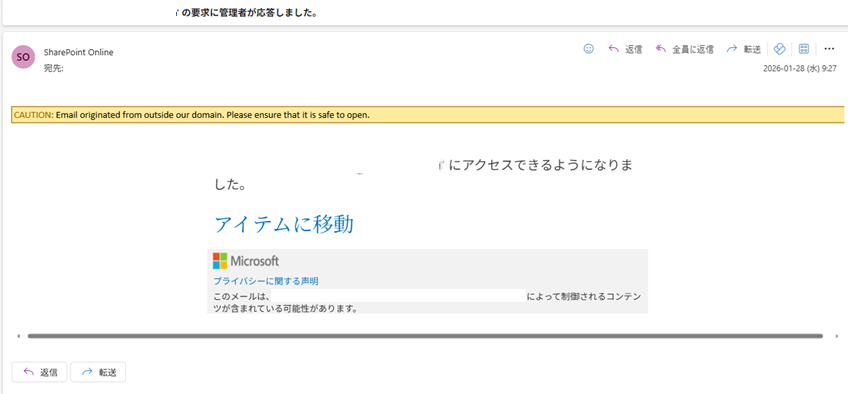Click the subject line ending 管理者が応答しました

pos(246,13)
